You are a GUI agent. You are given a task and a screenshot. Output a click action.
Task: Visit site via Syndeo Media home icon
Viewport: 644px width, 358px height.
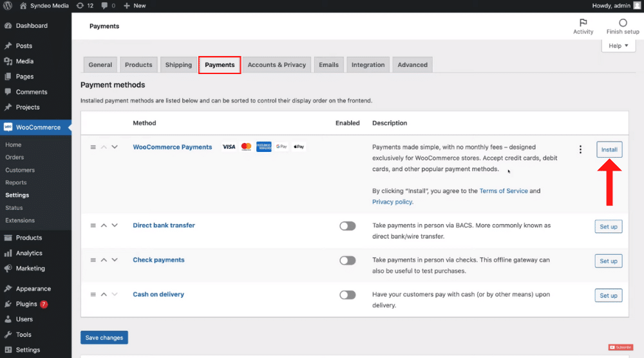(23, 6)
